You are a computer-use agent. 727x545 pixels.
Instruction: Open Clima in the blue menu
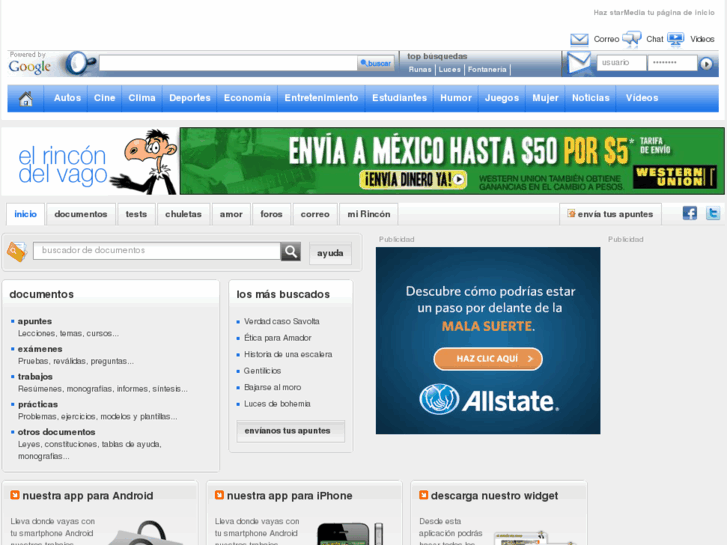coord(142,98)
